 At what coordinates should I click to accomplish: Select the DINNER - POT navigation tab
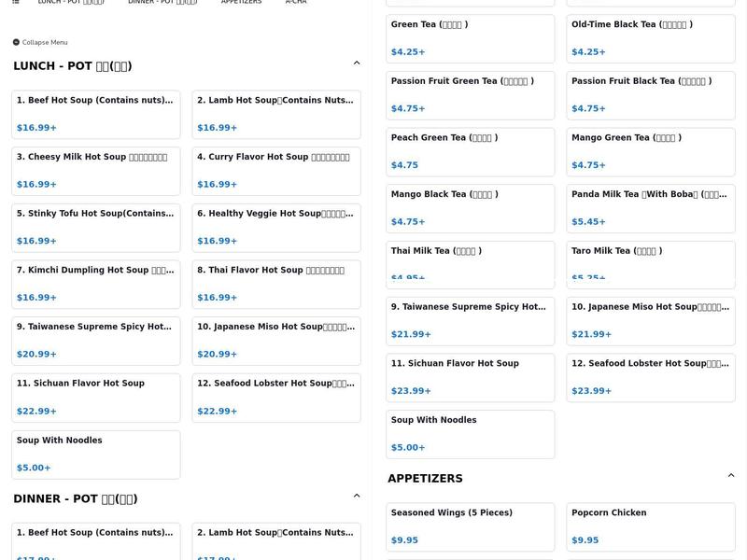pyautogui.click(x=162, y=3)
